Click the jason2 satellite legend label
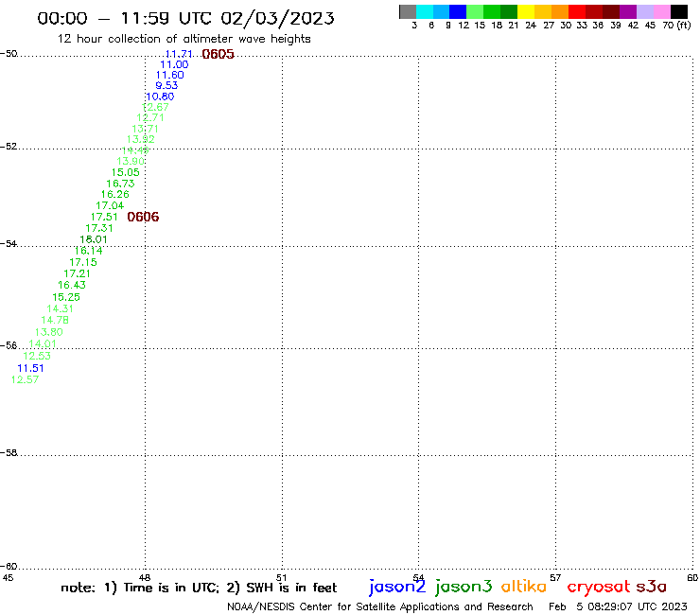 point(397,587)
